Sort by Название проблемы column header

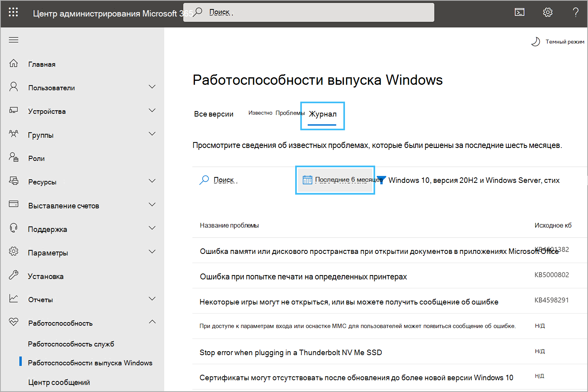point(229,225)
